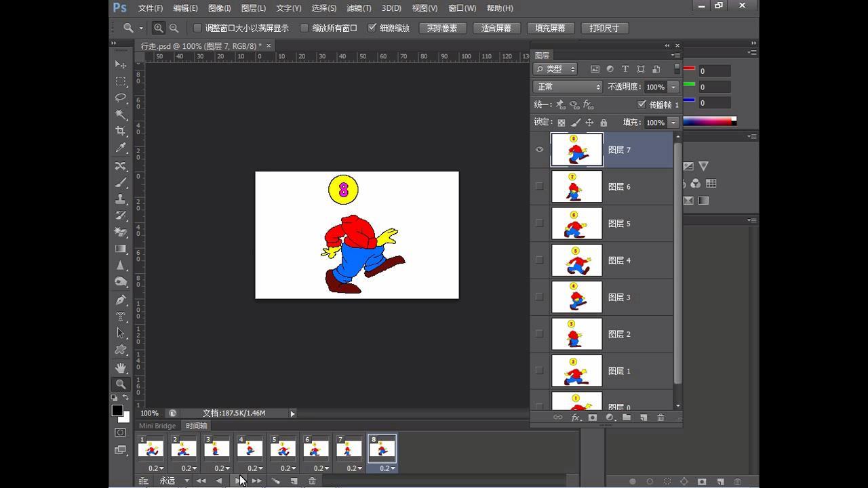Select the Lasso tool

[x=121, y=98]
